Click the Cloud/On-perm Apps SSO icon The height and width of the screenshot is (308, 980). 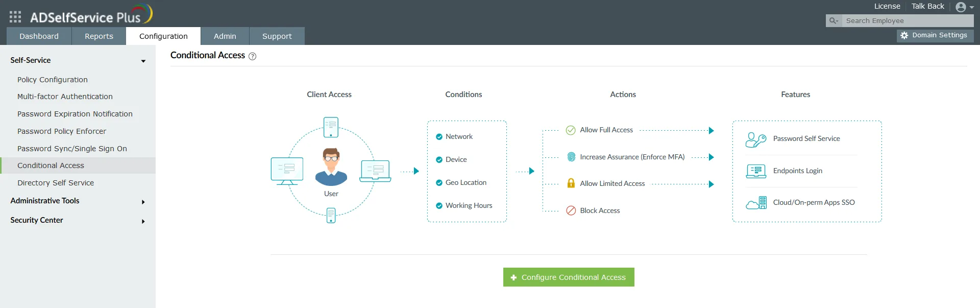[756, 203]
